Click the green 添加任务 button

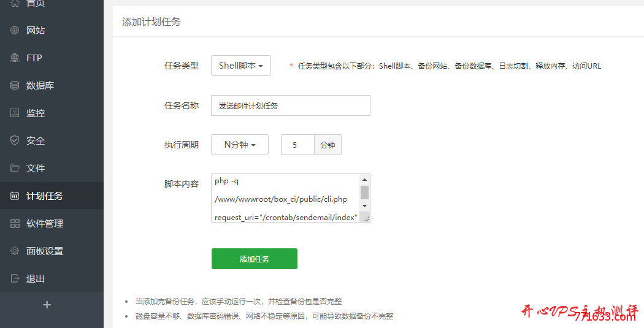click(255, 259)
